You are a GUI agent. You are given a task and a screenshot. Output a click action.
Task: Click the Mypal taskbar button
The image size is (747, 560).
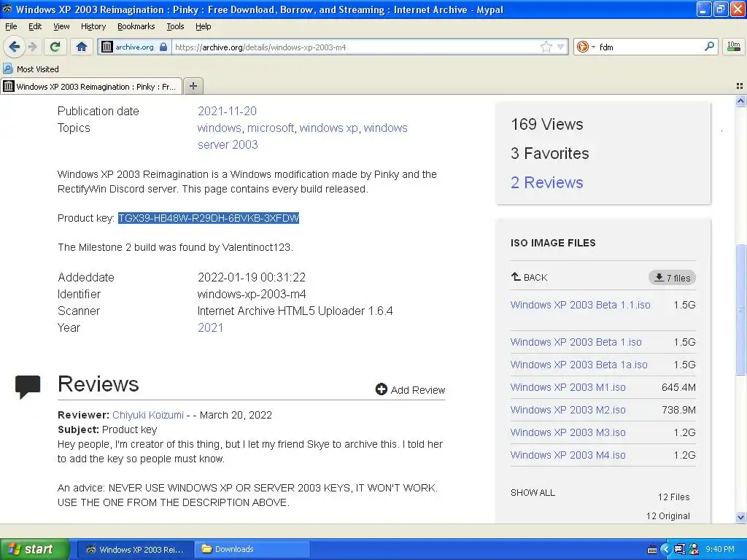point(135,549)
